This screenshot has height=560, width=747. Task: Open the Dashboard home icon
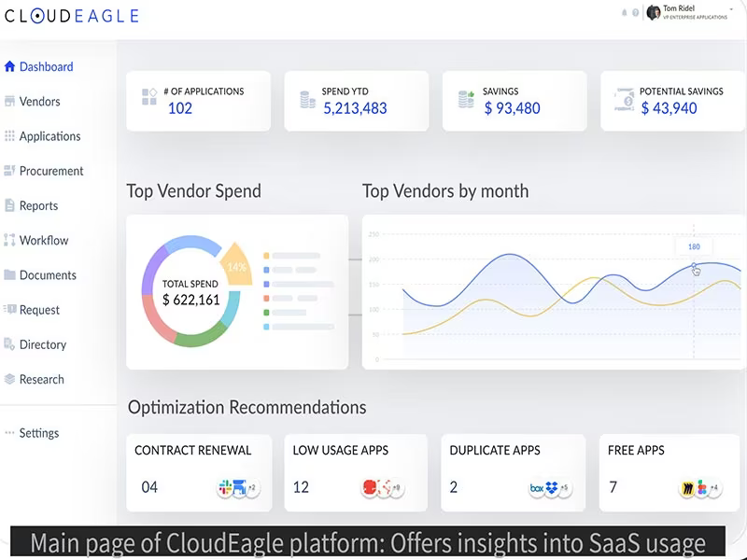9,66
